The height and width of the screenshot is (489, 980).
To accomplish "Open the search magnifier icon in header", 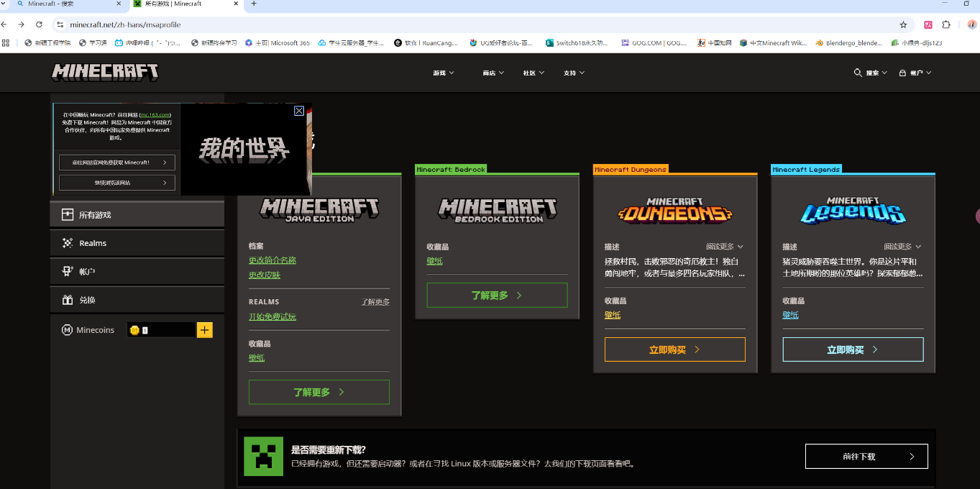I will coord(858,73).
